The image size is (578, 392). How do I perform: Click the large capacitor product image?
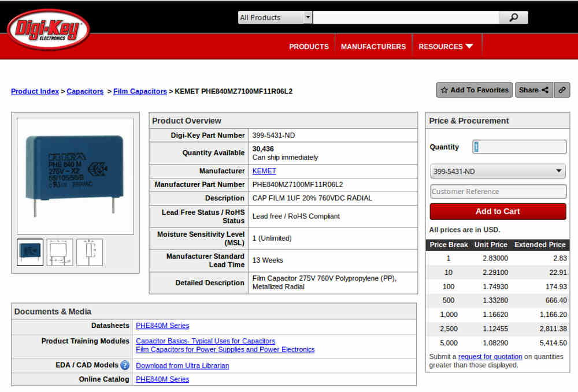coord(75,176)
